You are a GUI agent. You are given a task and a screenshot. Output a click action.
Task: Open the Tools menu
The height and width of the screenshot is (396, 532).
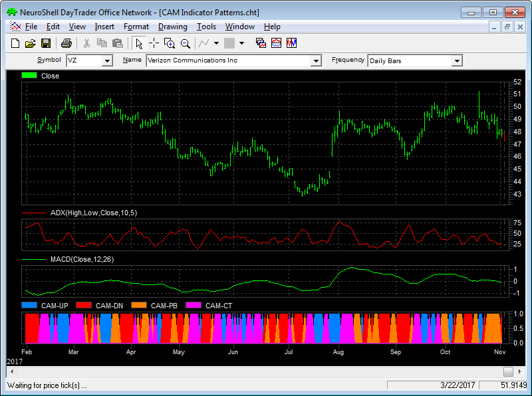pos(206,27)
